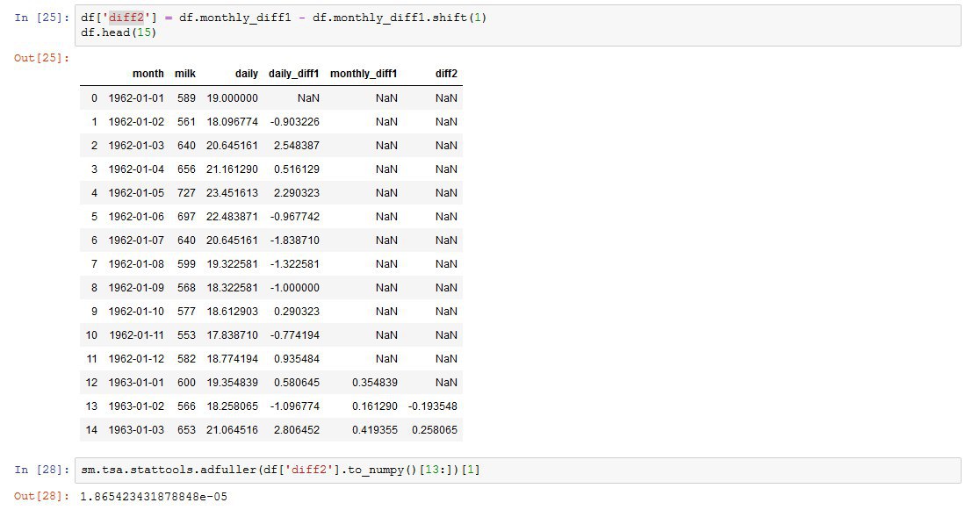
Task: Click the output value 1.865423431878848e-05
Action: 154,496
